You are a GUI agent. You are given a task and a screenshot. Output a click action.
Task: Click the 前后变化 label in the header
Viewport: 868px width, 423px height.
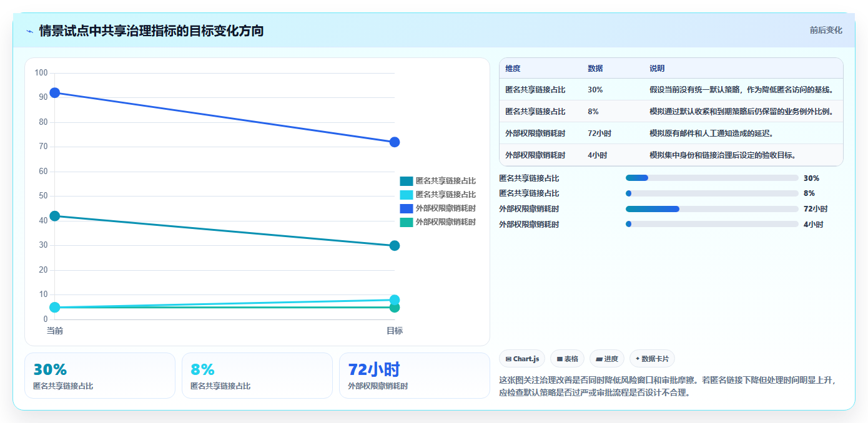(x=826, y=30)
